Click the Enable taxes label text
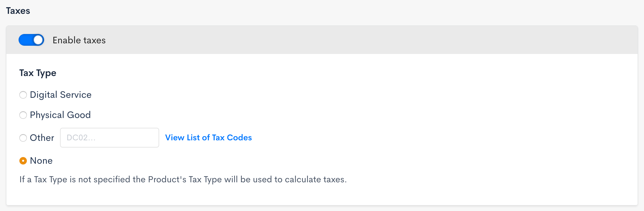 coord(79,40)
